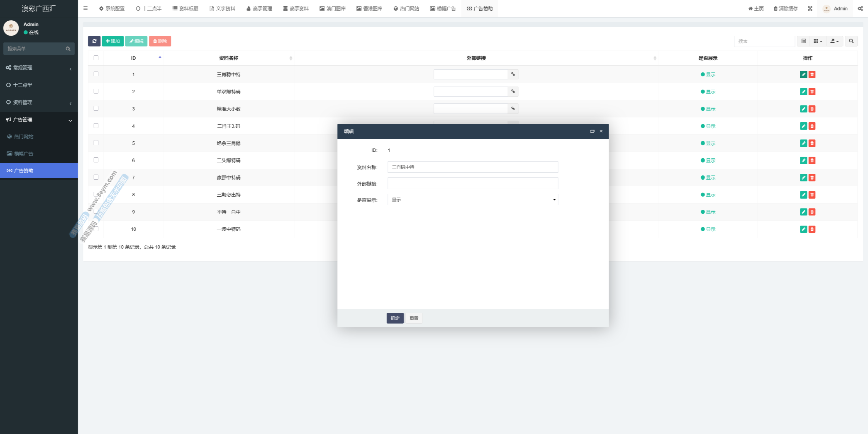Click the search magnifier icon beside export

coord(851,41)
